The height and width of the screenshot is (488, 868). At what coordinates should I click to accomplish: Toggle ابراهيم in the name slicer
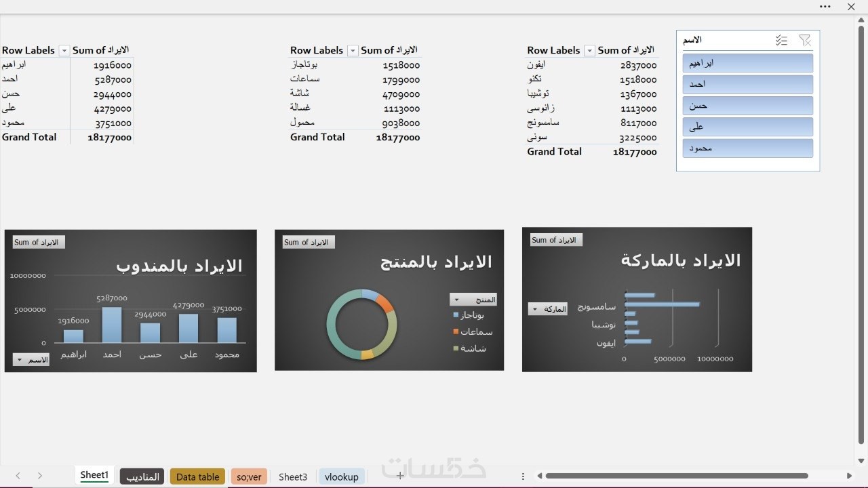pos(747,63)
